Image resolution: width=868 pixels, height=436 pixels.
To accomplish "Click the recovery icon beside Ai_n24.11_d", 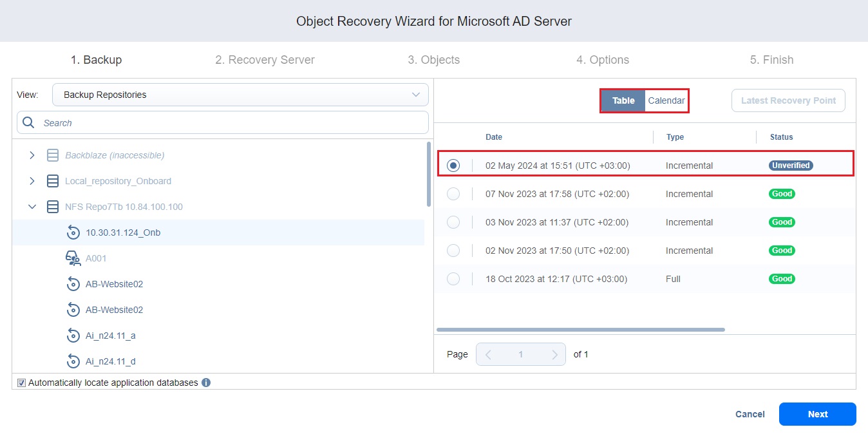I will [73, 361].
